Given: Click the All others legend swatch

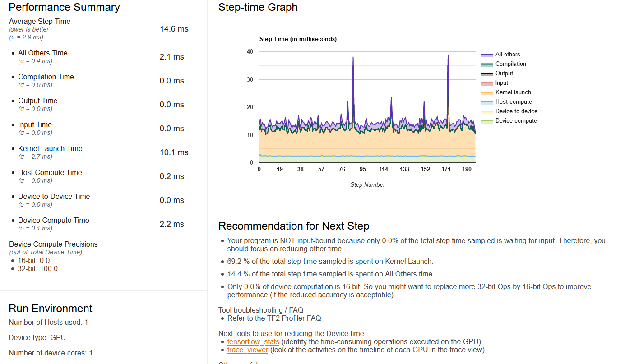Looking at the screenshot, I should [487, 55].
